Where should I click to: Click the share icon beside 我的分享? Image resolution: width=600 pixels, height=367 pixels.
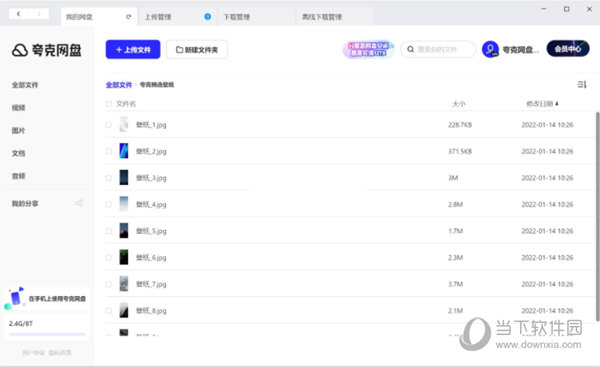(79, 203)
